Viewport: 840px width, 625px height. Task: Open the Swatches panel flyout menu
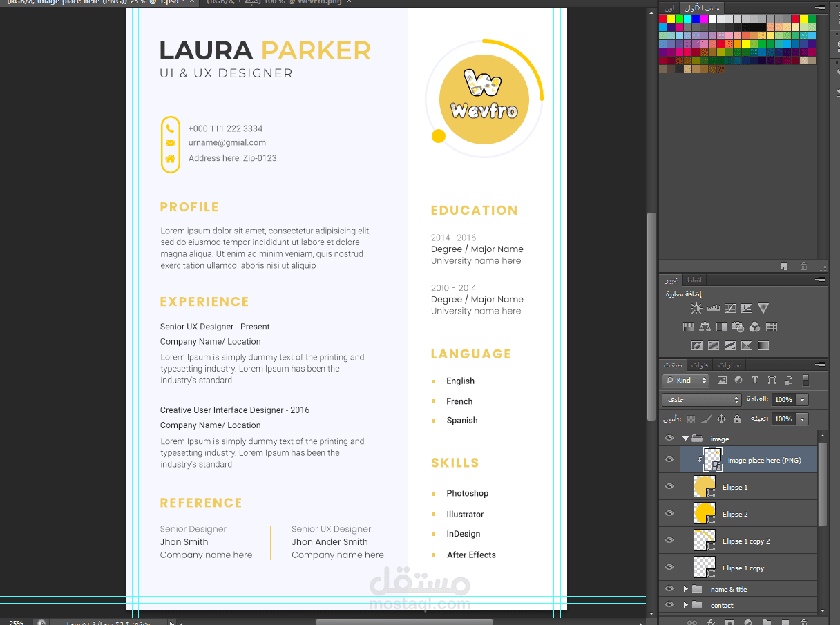coord(820,8)
